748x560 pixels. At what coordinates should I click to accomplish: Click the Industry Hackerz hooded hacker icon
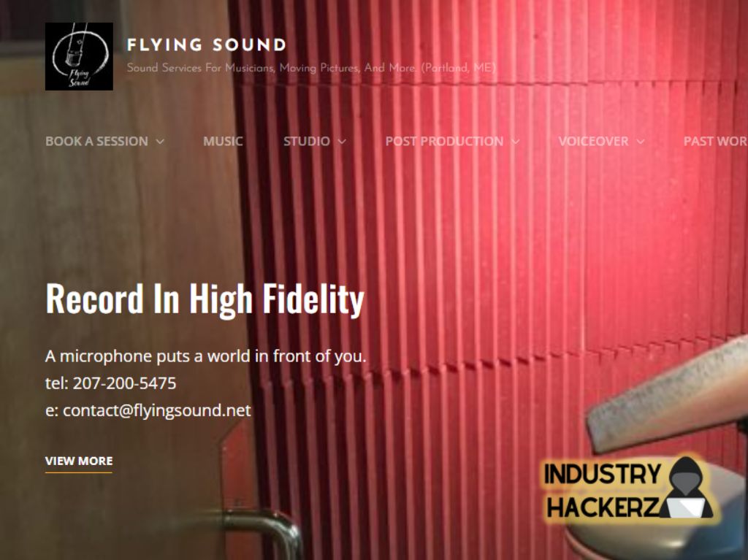pyautogui.click(x=688, y=488)
